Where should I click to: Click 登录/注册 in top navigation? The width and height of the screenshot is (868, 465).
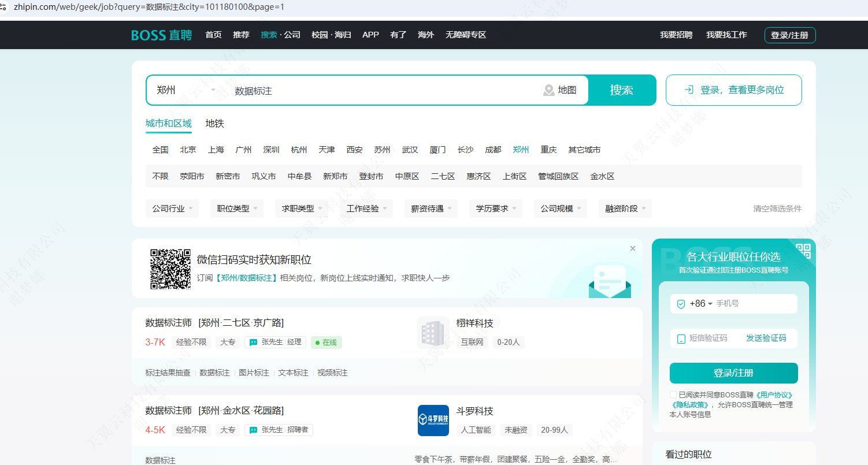point(790,35)
